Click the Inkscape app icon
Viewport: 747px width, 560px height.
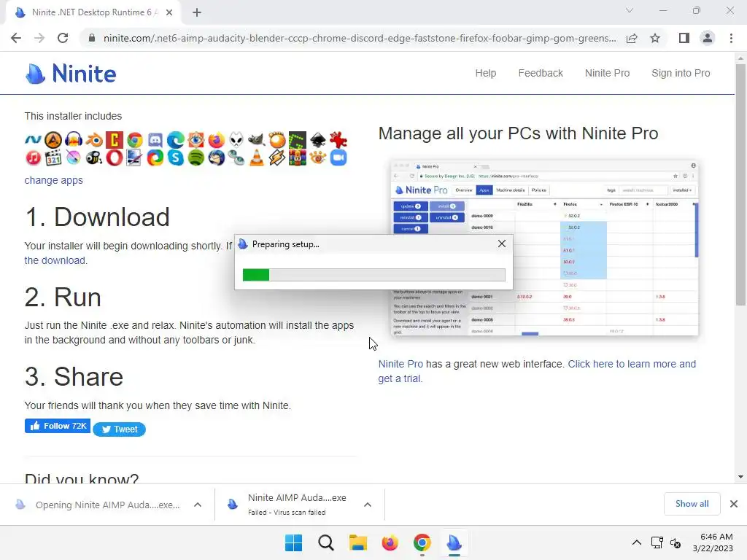318,140
